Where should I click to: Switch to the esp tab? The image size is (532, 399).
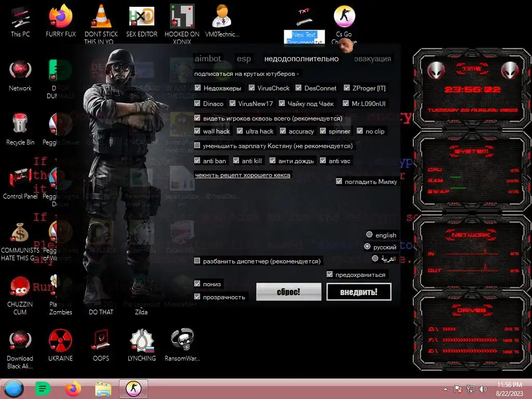[x=244, y=59]
